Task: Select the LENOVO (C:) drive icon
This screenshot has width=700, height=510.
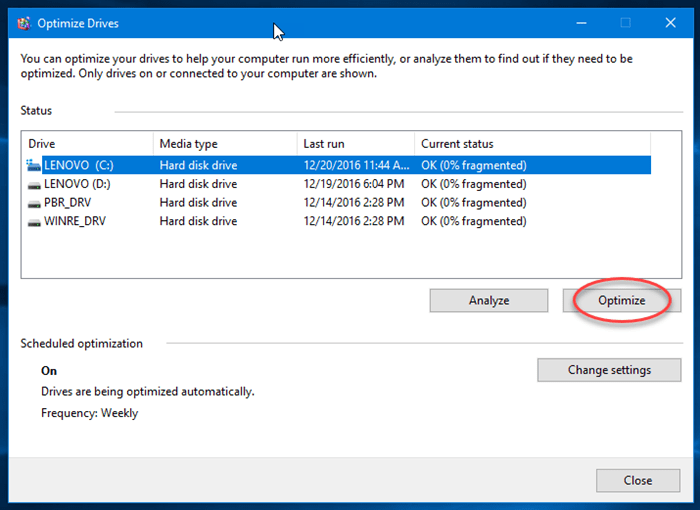Action: point(34,165)
